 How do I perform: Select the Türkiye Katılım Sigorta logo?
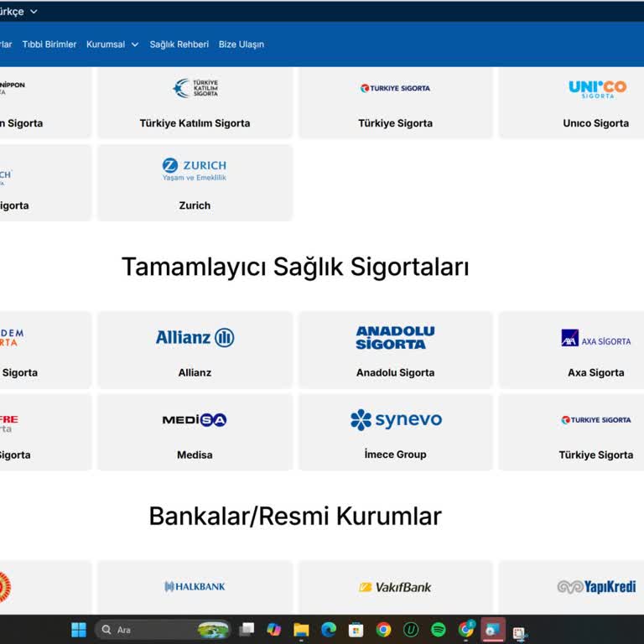(x=195, y=88)
